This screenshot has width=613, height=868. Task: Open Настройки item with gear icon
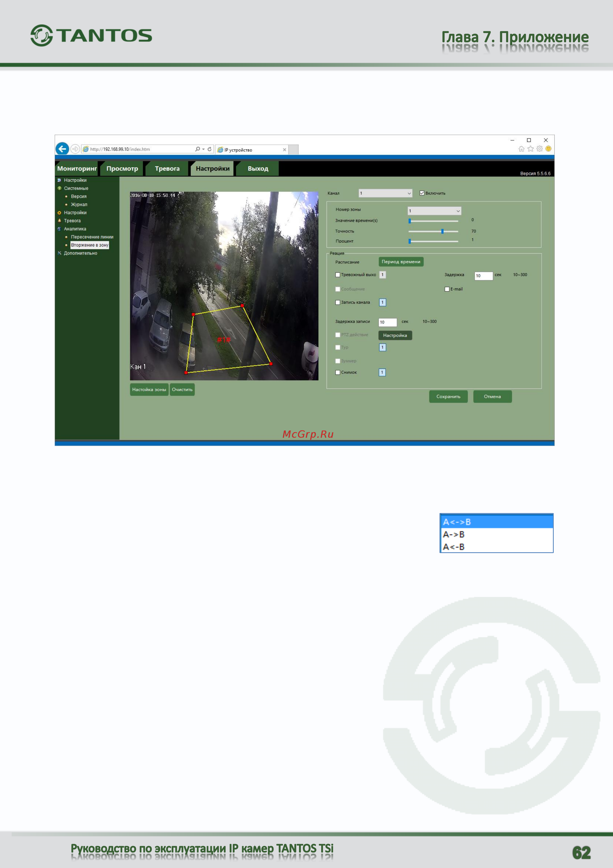(75, 213)
